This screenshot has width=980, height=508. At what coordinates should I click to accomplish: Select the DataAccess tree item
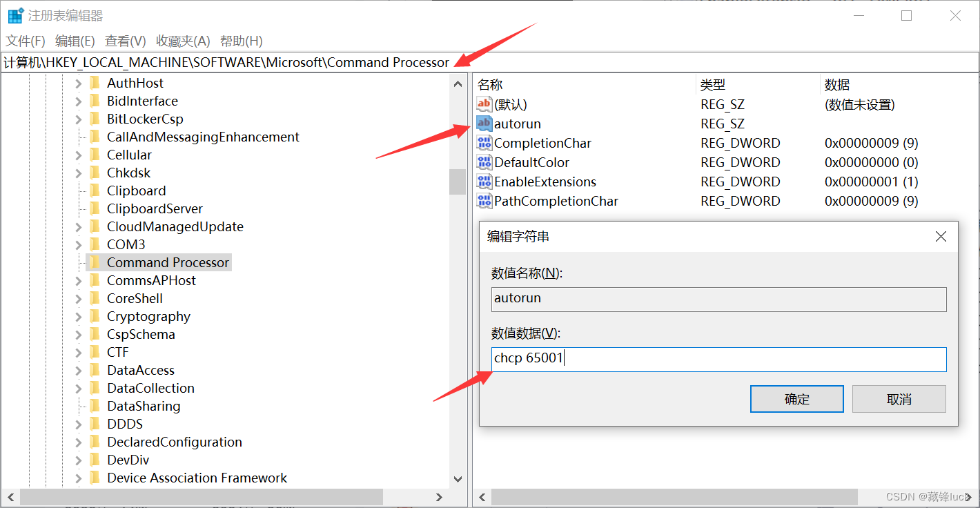(141, 370)
